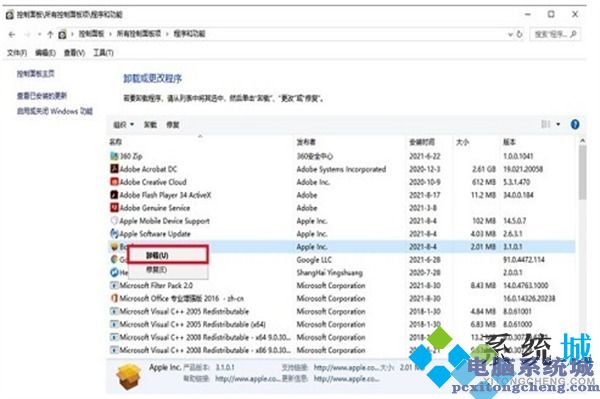Click the package icon in details pane
Image resolution: width=600 pixels, height=399 pixels.
click(x=129, y=376)
